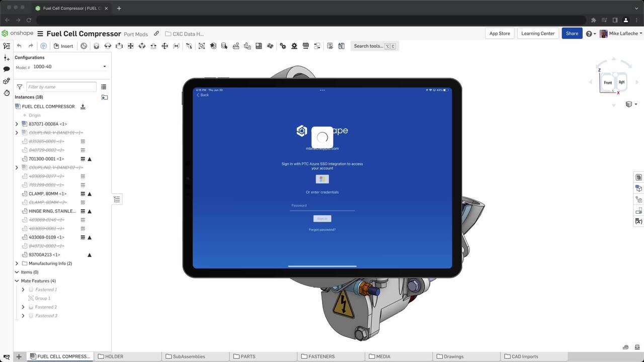The image size is (644, 362).
Task: Toggle the assembly instance list panel icon
Action: pyautogui.click(x=7, y=46)
